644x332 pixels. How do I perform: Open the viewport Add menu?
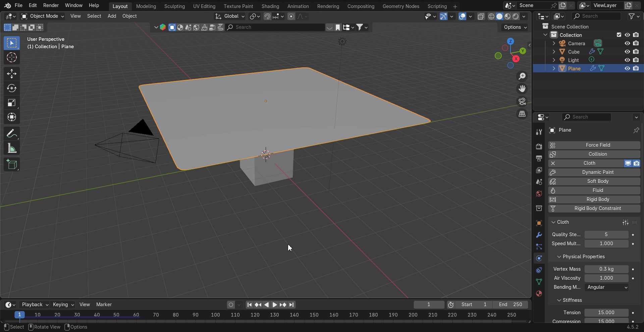point(112,16)
